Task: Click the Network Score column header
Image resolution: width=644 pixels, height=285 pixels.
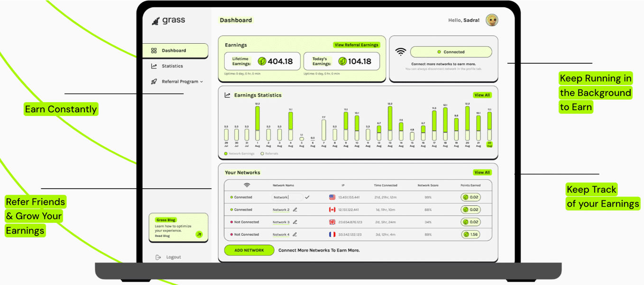Action: pyautogui.click(x=428, y=185)
